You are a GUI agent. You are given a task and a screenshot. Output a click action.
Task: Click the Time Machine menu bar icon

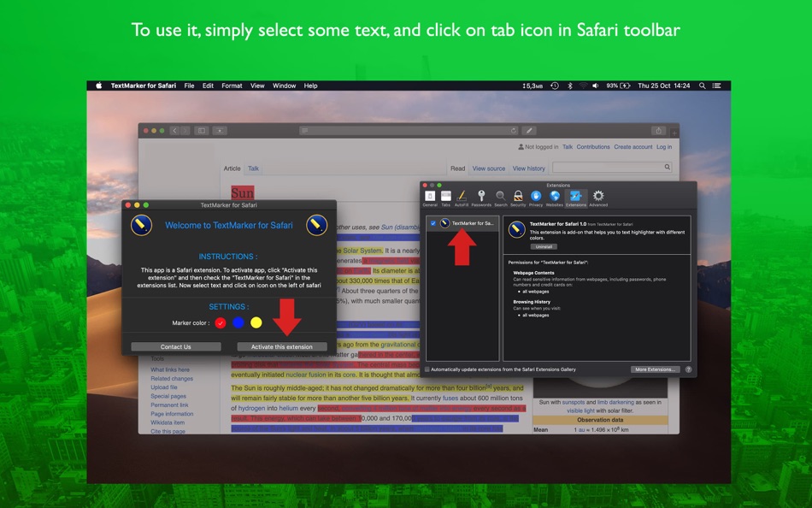[554, 86]
